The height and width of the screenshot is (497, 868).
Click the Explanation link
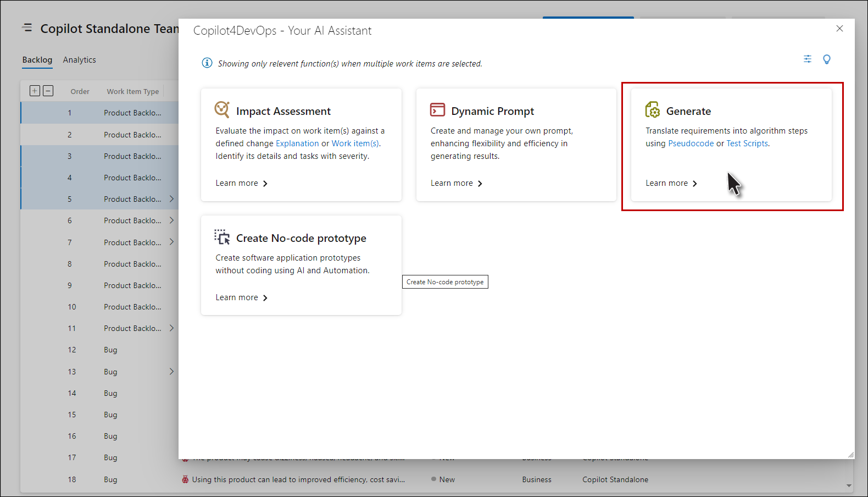(x=297, y=143)
